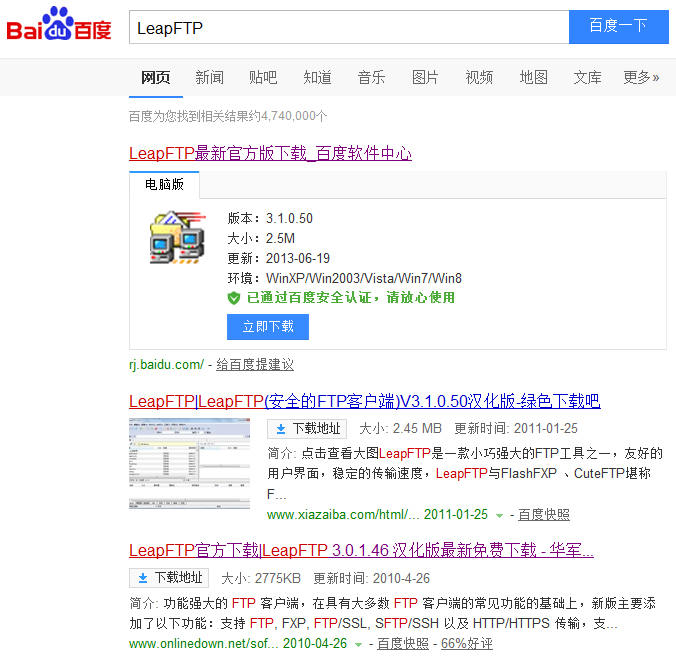Click the search box containing LeapFTP
This screenshot has height=663, width=676.
[349, 27]
